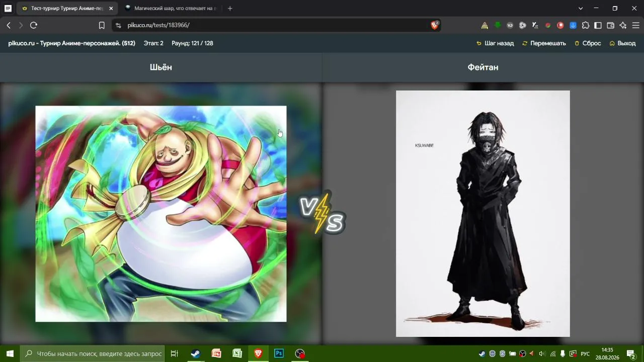Screen dimensions: 644x362
Task: Pick the Фейтан character image
Action: (x=483, y=214)
